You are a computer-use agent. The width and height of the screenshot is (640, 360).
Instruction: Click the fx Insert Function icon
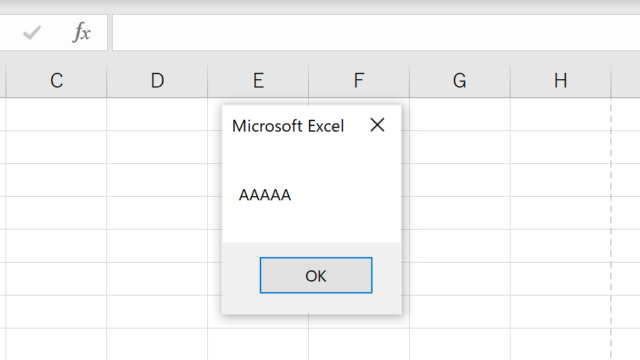point(82,32)
